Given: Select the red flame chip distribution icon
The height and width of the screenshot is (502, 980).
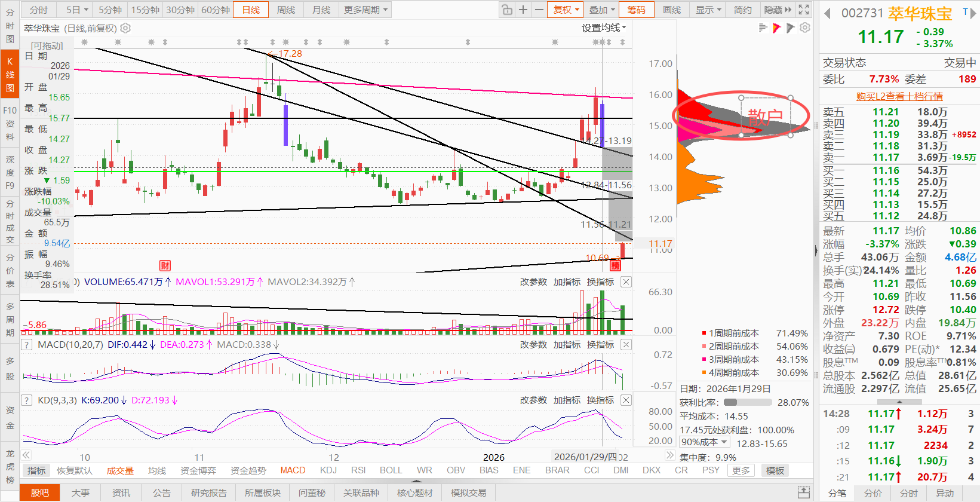Looking at the screenshot, I should coord(776,28).
